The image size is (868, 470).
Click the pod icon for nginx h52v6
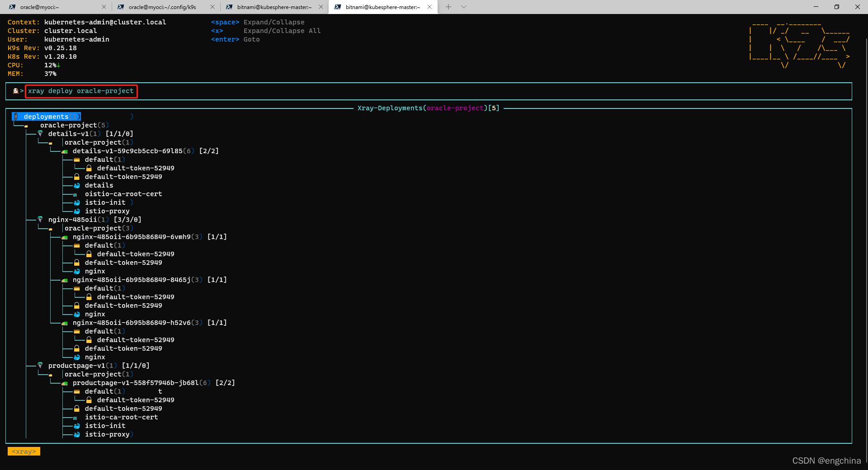[65, 323]
